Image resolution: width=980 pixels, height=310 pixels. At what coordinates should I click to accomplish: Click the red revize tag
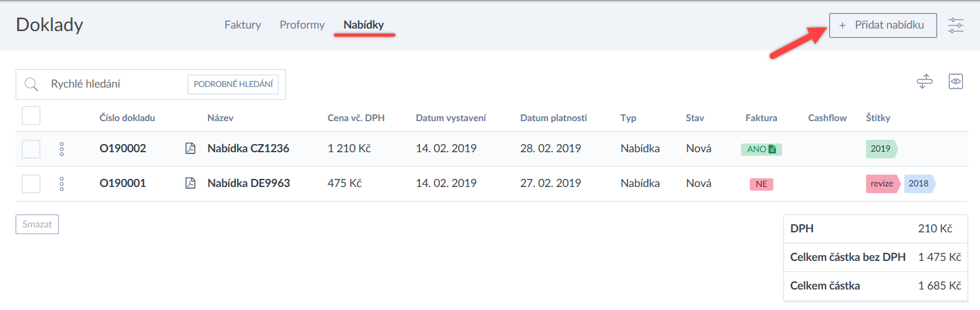tap(881, 184)
